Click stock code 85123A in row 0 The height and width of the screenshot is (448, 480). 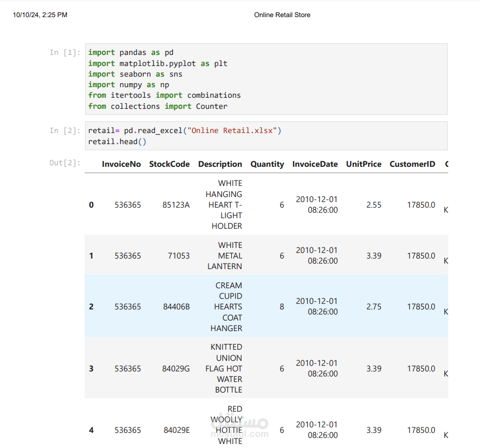(176, 205)
